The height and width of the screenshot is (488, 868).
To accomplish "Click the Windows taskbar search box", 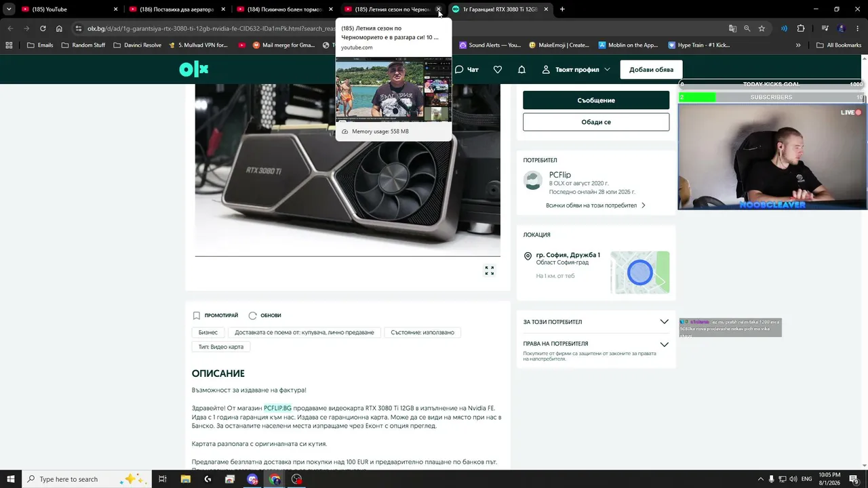I will pyautogui.click(x=87, y=479).
